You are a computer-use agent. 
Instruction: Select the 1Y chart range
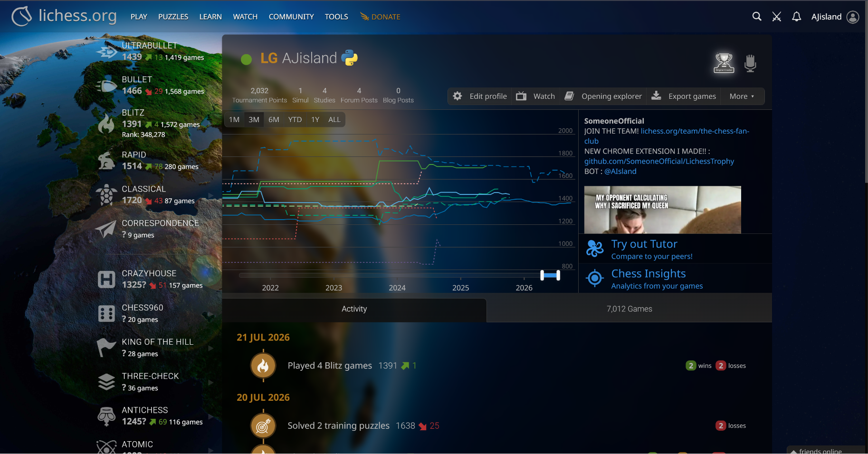pyautogui.click(x=315, y=119)
